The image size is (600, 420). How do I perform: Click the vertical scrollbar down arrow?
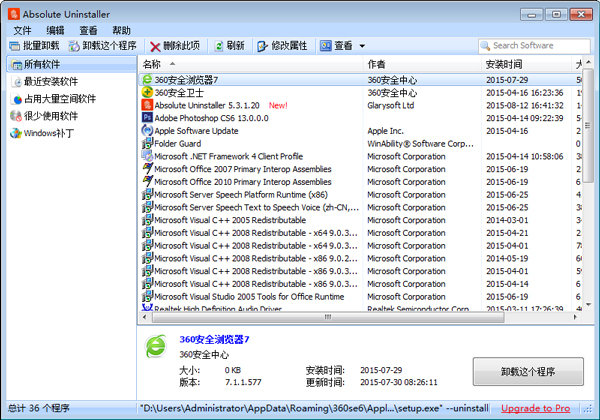click(589, 304)
